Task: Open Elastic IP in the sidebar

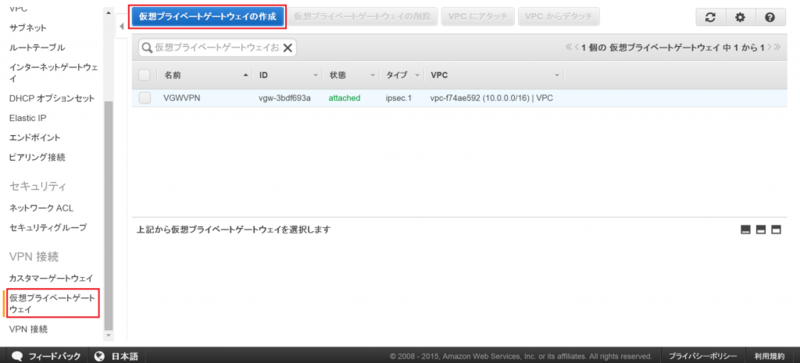Action: [x=28, y=118]
